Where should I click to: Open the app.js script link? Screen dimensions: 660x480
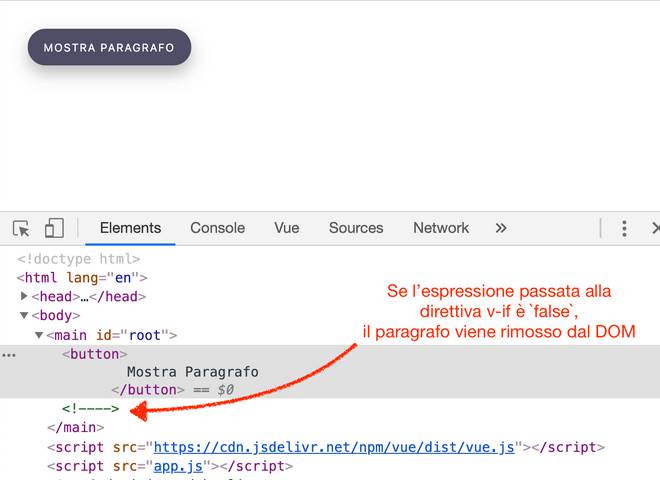click(180, 466)
